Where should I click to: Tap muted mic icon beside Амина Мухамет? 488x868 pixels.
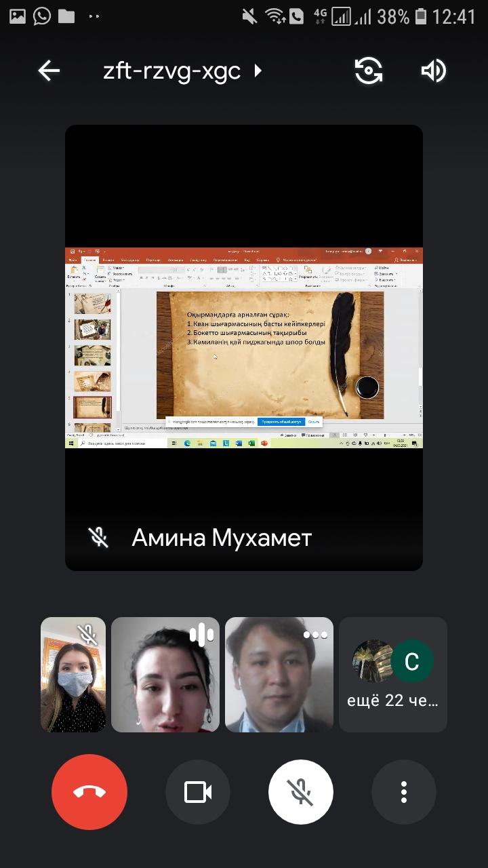coord(99,538)
